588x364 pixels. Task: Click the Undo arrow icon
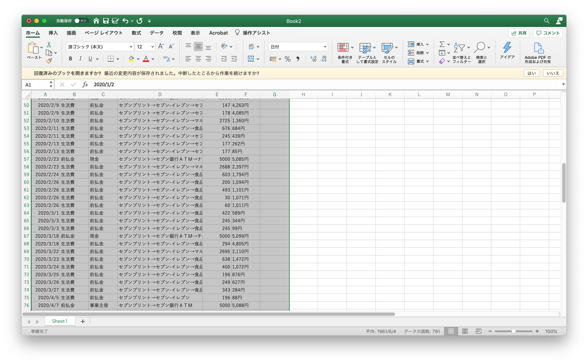click(x=125, y=21)
